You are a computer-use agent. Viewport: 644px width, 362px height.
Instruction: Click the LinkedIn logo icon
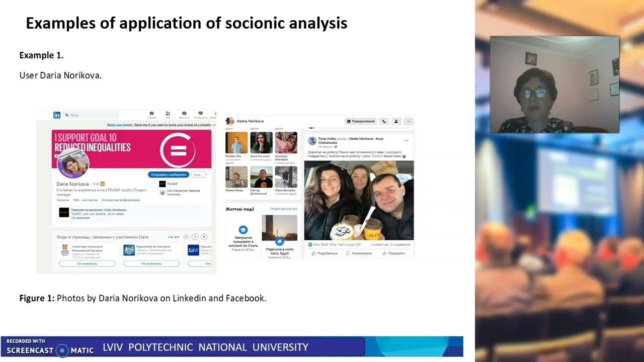point(57,115)
